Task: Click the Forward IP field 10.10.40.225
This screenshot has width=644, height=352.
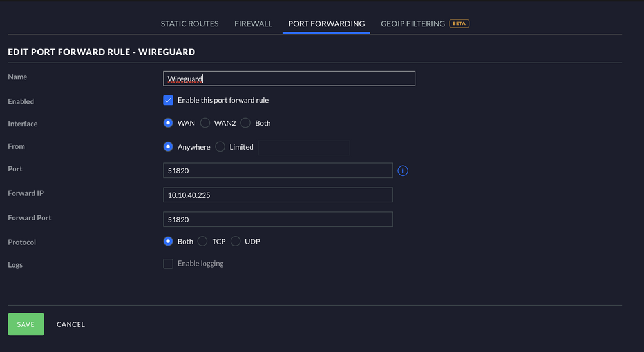Action: tap(278, 195)
